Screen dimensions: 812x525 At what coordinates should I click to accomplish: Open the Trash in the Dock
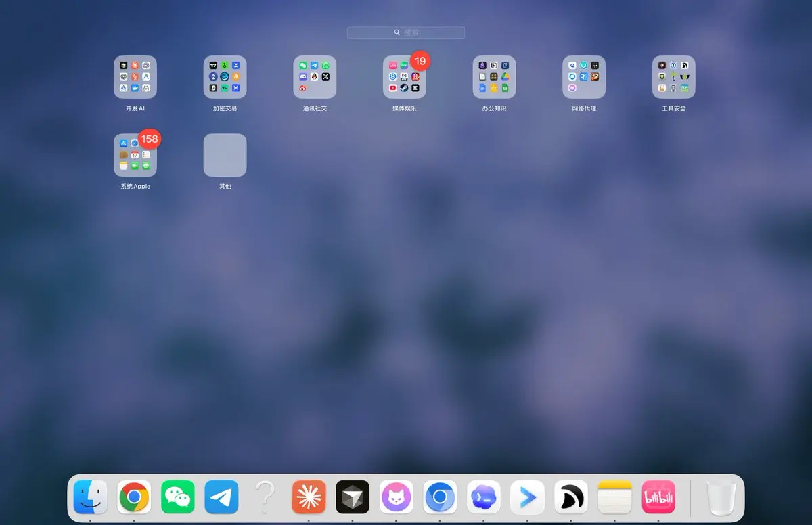(x=721, y=498)
